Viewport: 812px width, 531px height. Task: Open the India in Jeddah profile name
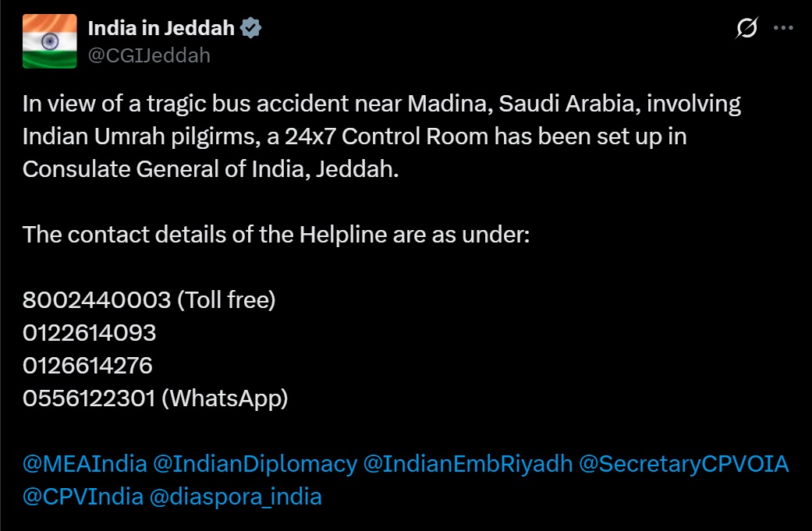tap(161, 29)
